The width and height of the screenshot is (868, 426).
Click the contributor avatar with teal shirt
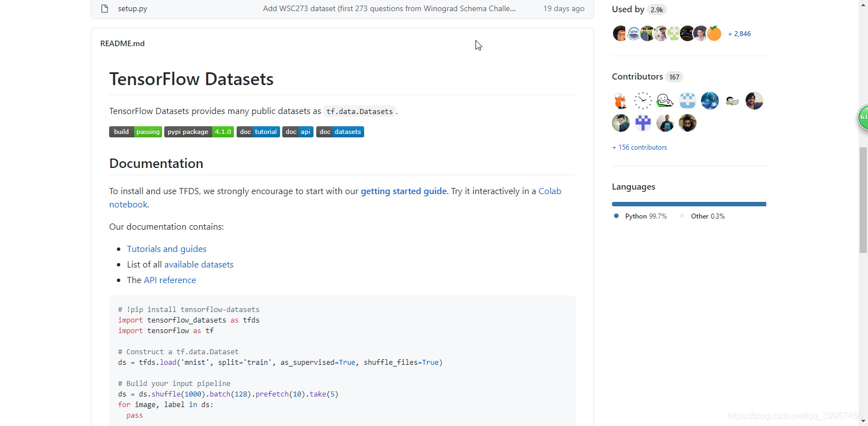(x=621, y=123)
